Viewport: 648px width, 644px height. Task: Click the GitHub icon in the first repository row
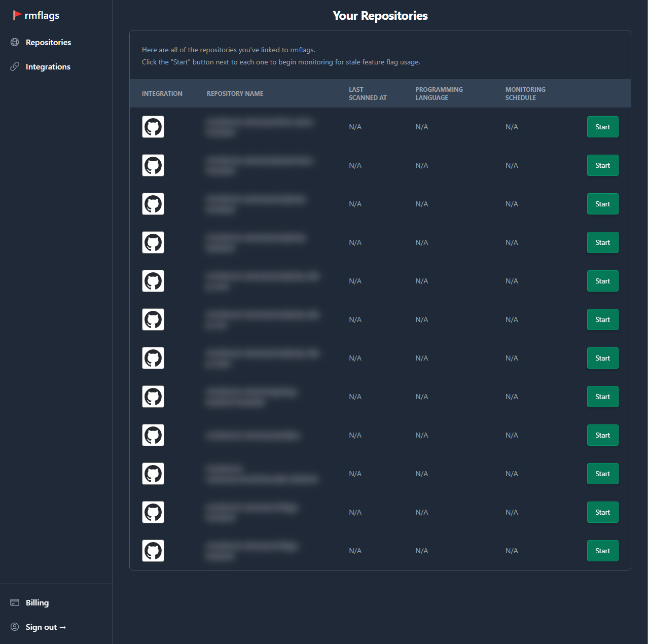[x=153, y=127]
